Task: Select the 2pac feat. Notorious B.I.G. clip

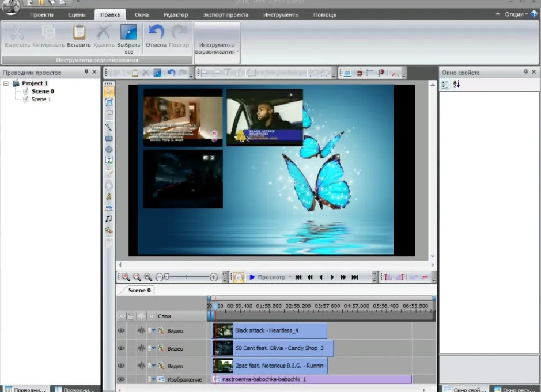Action: 269,366
